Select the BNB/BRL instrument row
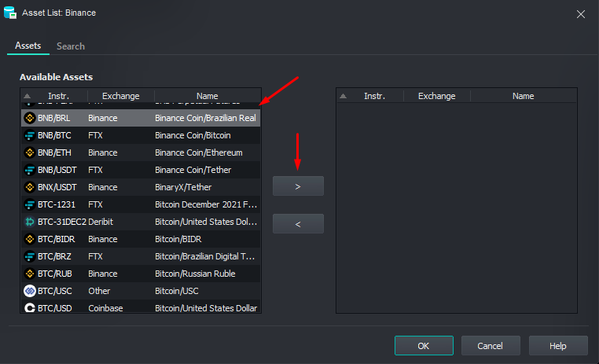 click(x=141, y=118)
